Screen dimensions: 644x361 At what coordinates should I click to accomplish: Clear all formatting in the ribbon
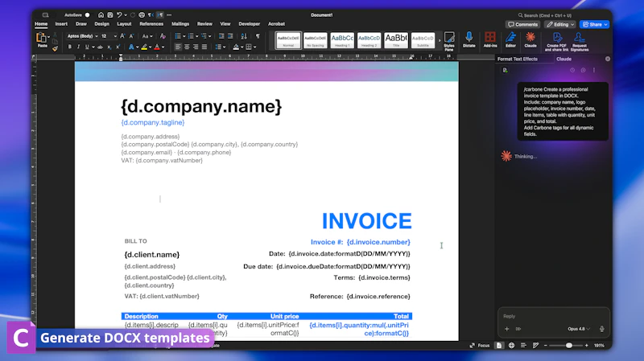(x=163, y=36)
